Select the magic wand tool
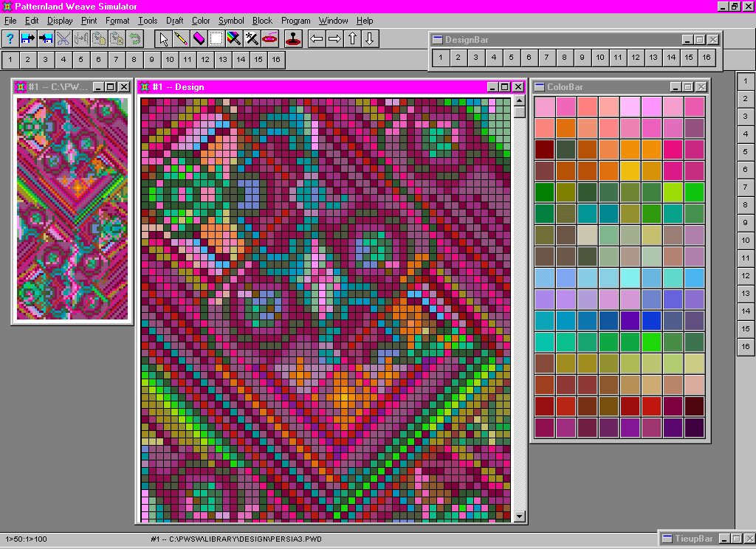This screenshot has width=756, height=549. tap(252, 38)
